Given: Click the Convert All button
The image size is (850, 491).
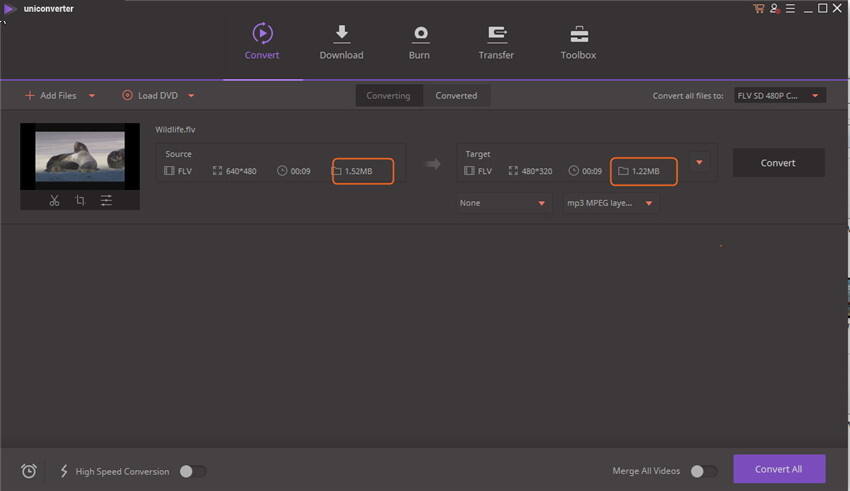Looking at the screenshot, I should point(779,469).
